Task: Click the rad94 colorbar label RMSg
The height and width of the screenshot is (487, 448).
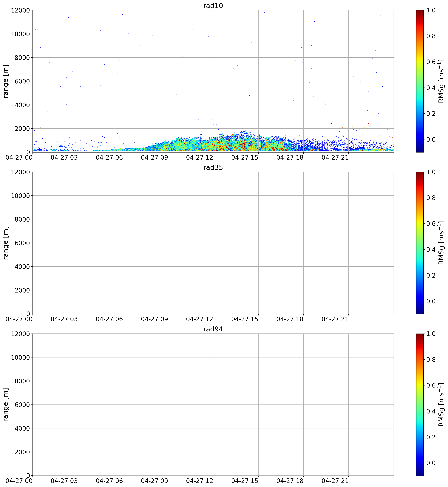Action: [441, 404]
